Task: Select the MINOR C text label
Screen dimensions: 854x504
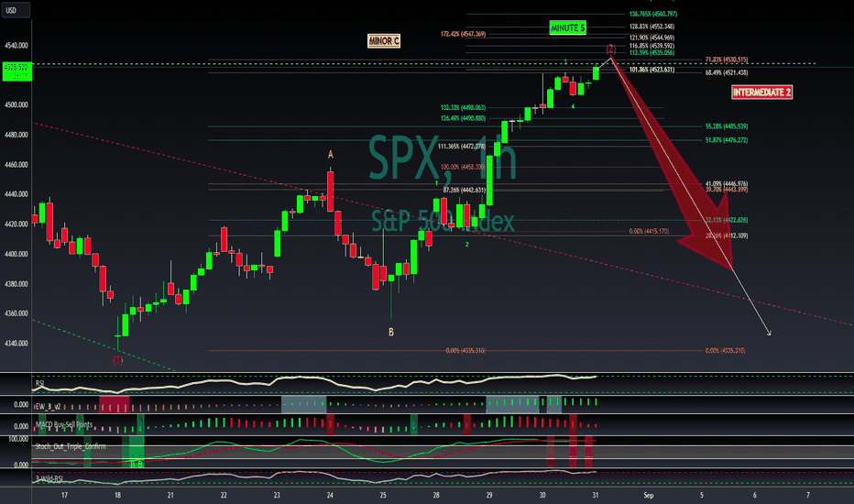Action: click(x=384, y=41)
